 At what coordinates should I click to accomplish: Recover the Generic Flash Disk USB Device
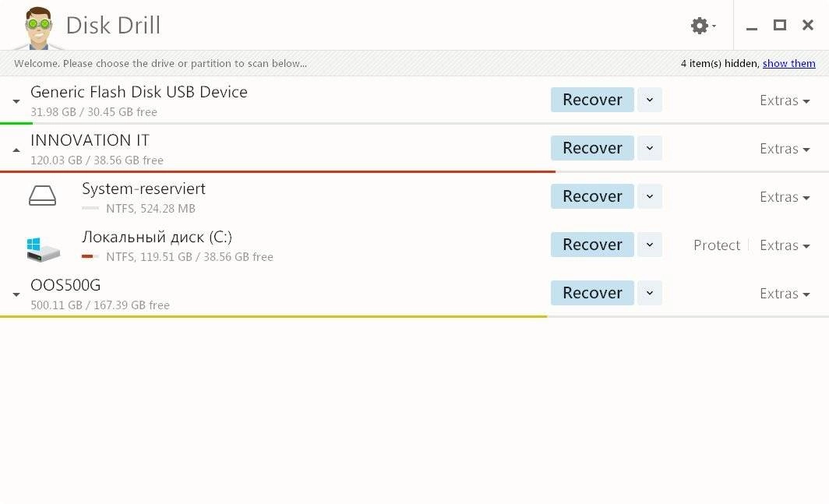(592, 100)
